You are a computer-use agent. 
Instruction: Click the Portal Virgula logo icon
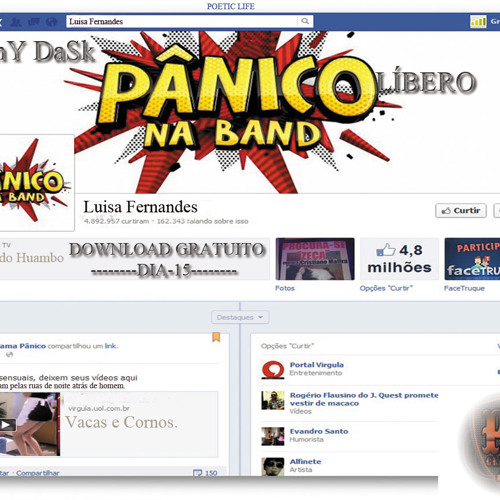(273, 370)
